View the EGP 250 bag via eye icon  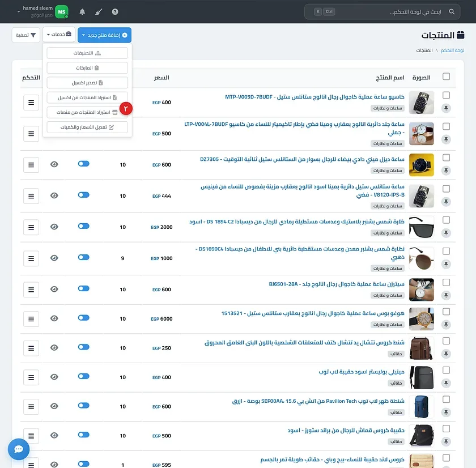point(54,347)
